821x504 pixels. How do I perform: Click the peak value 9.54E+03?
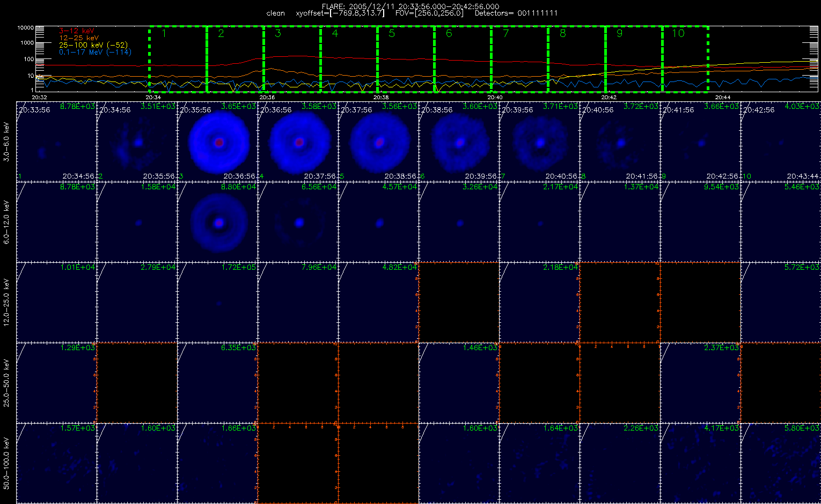(x=721, y=187)
